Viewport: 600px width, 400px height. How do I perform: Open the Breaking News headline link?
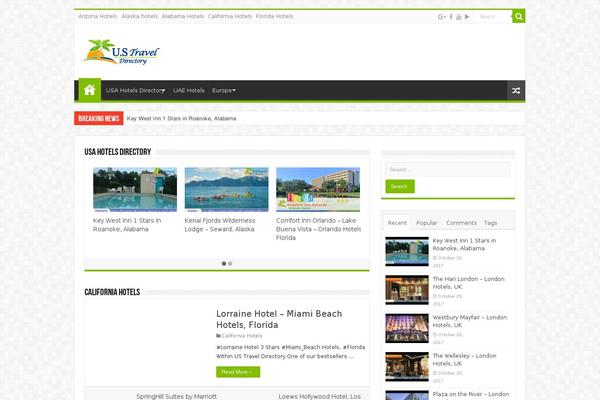click(x=181, y=119)
